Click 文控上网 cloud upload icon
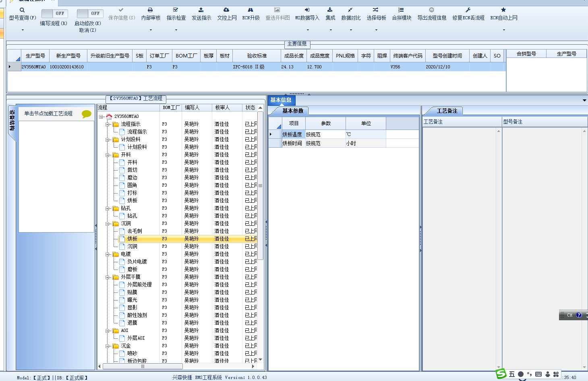Screen dimensions: 588x381 [226, 10]
